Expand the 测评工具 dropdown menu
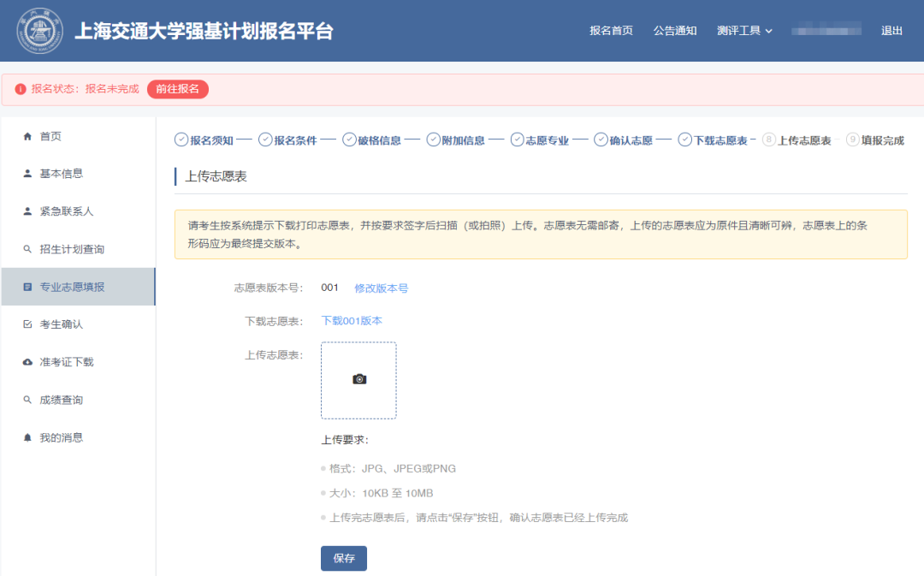Viewport: 924px width, 576px height. (x=744, y=31)
